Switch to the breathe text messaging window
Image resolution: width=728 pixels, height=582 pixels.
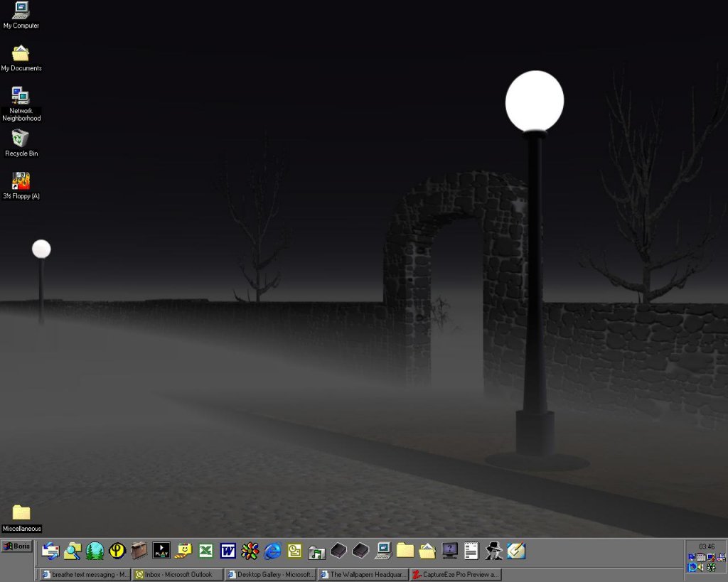[x=85, y=574]
